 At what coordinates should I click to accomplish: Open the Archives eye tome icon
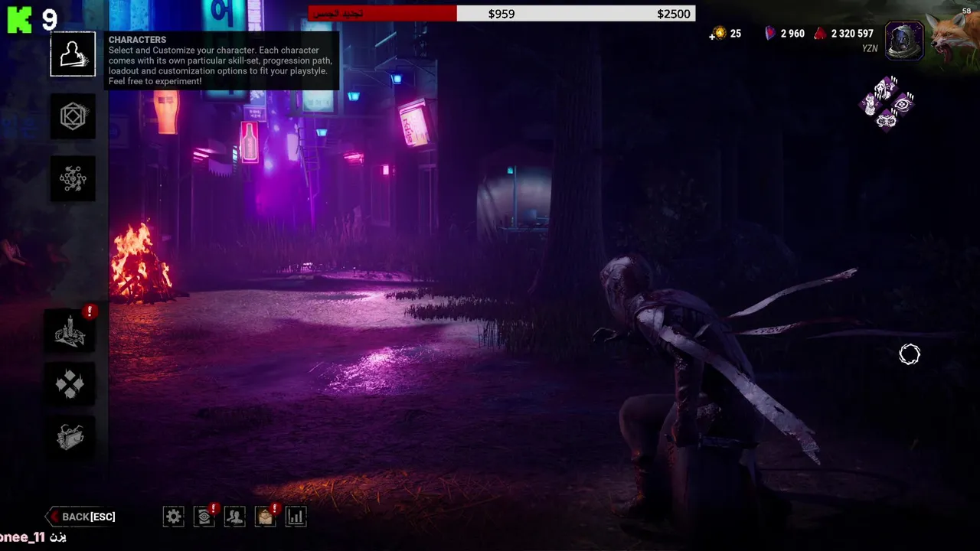click(x=204, y=517)
